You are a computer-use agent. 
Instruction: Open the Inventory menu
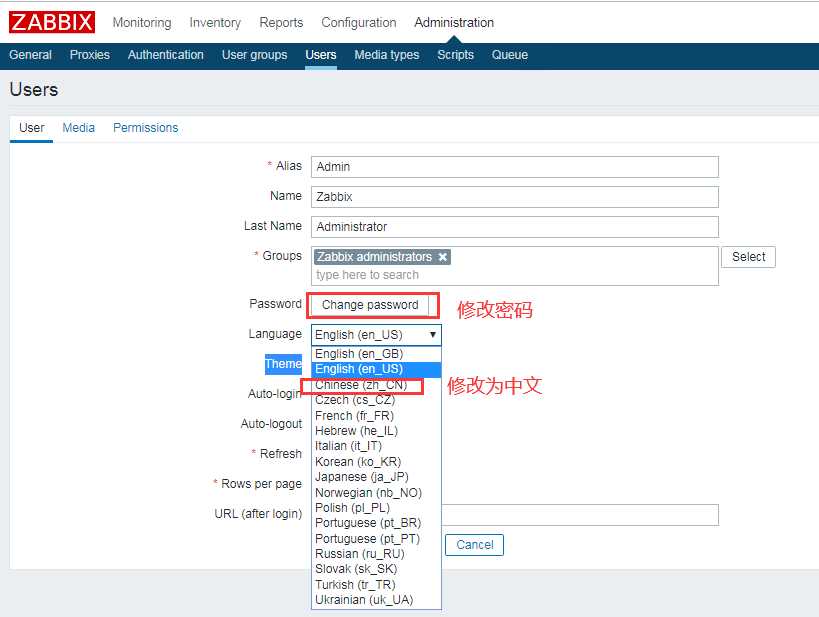(215, 22)
